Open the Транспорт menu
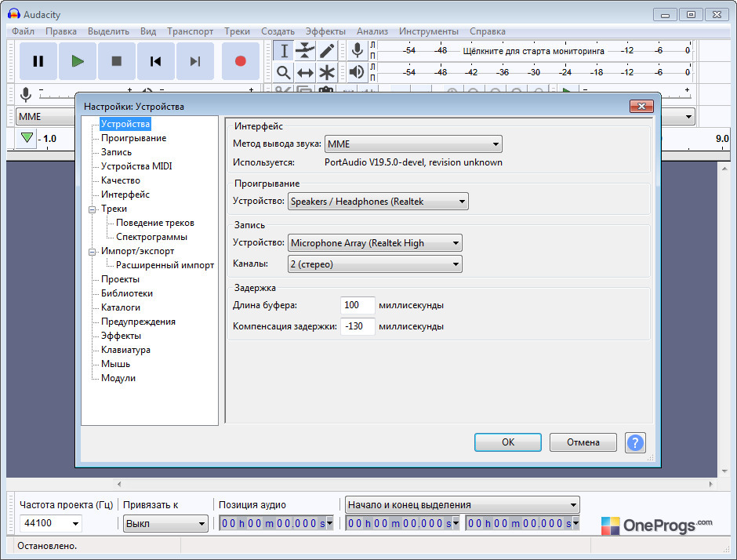737x560 pixels. click(191, 31)
